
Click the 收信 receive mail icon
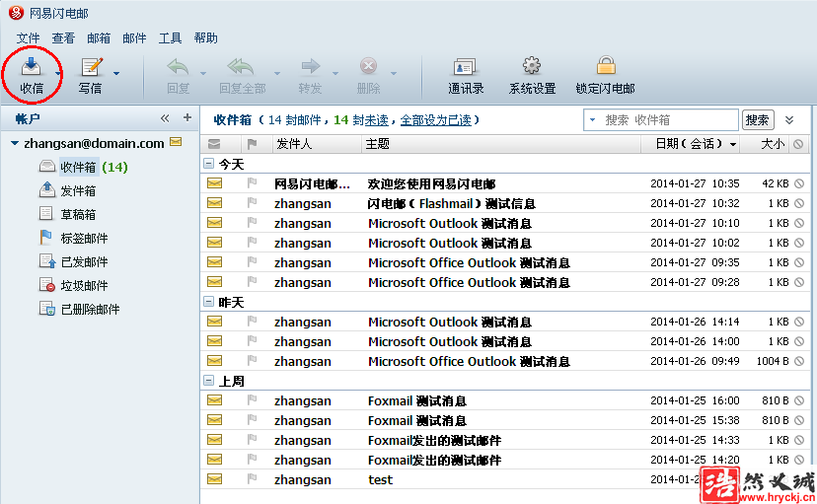(x=31, y=67)
